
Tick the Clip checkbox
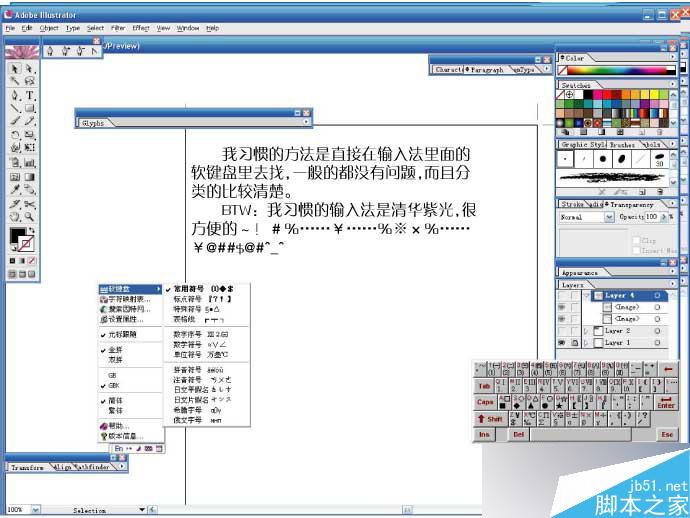click(x=636, y=240)
